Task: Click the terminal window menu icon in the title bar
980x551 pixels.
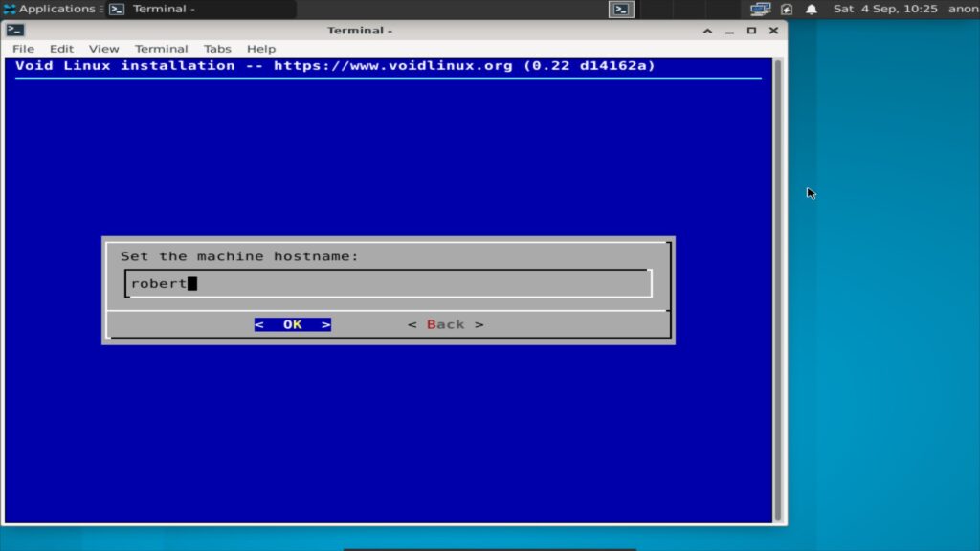Action: 15,30
